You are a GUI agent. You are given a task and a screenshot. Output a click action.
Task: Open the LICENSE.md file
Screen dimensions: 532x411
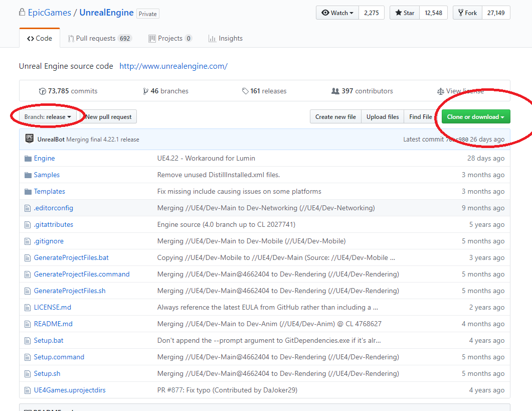click(x=52, y=308)
